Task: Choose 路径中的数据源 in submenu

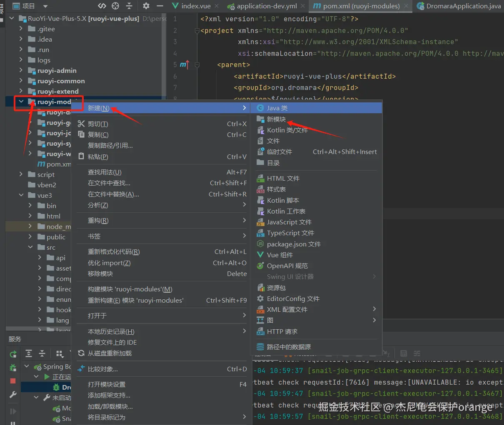Action: 316,347
